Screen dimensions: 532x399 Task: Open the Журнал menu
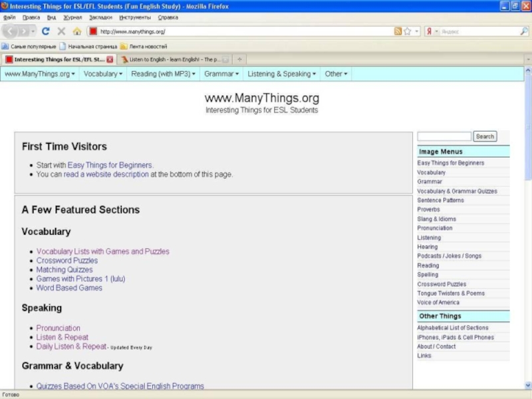(72, 17)
